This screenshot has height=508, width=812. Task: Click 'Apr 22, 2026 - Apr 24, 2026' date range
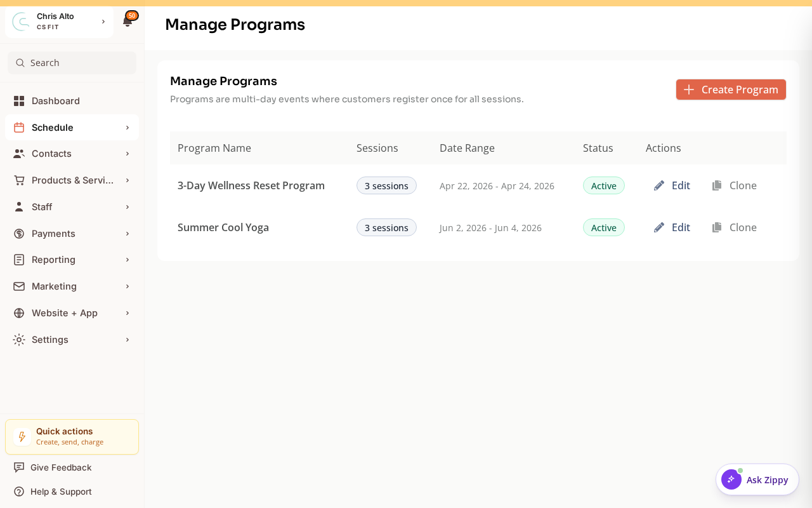point(497,186)
